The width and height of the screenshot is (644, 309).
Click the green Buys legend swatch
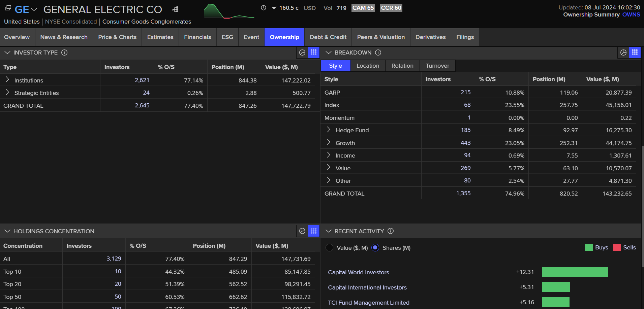click(589, 247)
